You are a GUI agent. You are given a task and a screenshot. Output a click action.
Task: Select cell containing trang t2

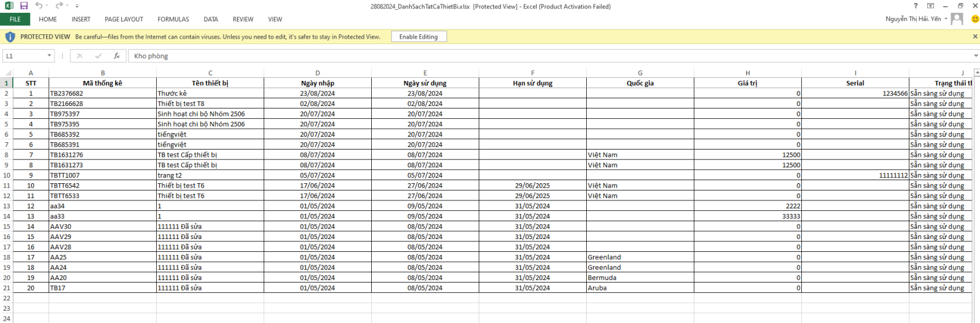coord(210,175)
